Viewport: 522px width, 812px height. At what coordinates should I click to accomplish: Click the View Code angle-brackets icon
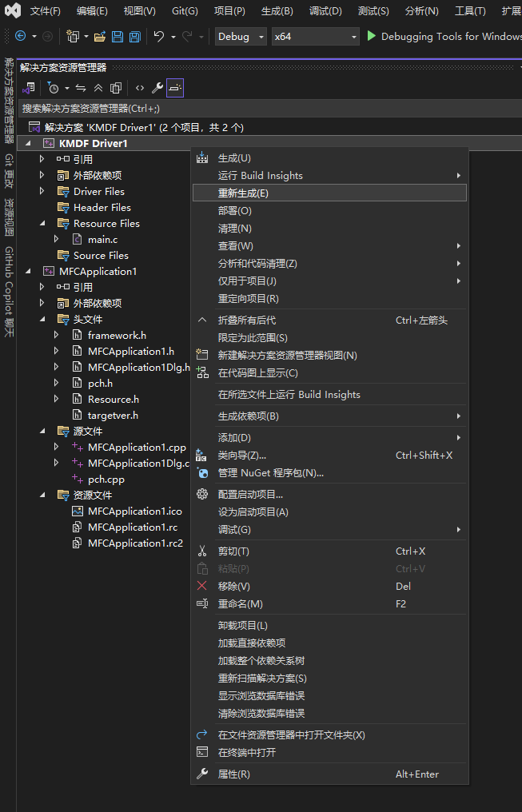140,88
